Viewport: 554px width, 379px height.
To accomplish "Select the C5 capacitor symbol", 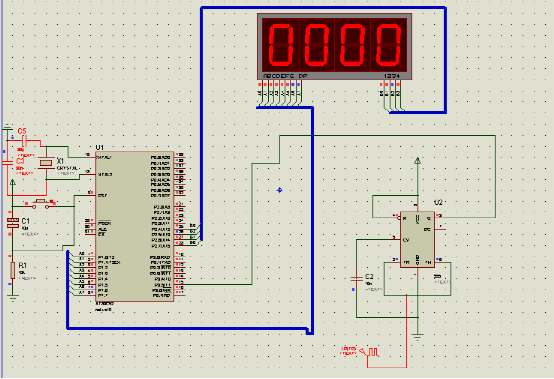I will [24, 141].
